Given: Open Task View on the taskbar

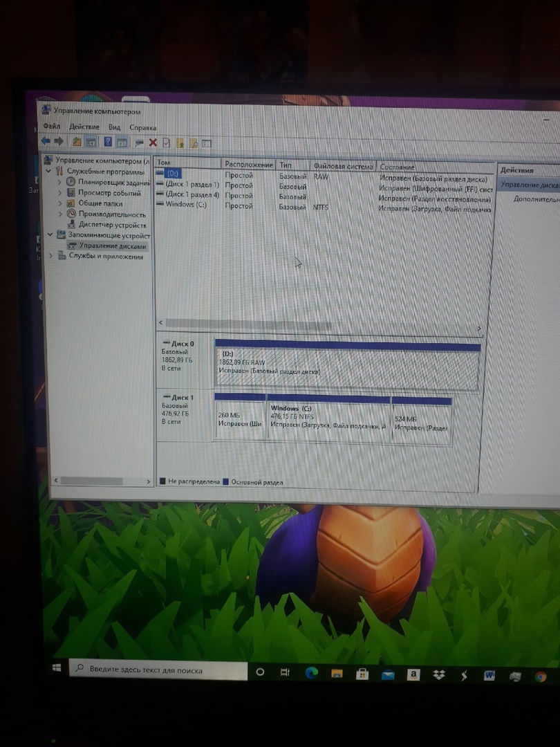Looking at the screenshot, I should (x=285, y=672).
